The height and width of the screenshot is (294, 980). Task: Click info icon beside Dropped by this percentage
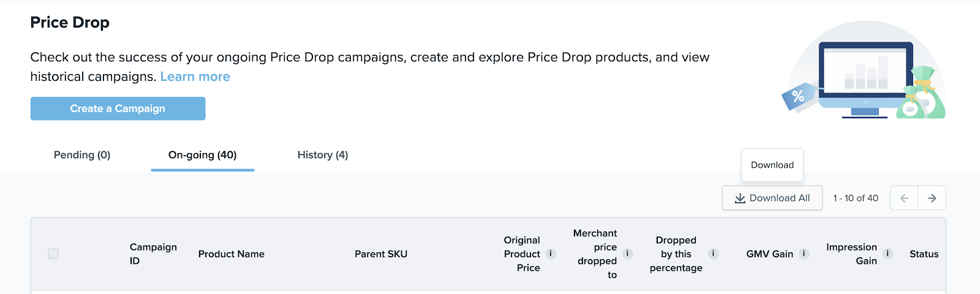point(713,254)
